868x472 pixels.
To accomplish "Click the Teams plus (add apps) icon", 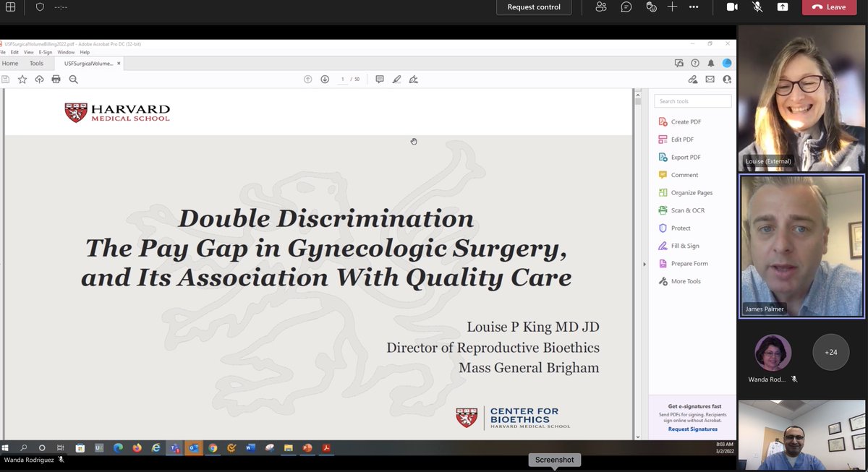I will (672, 7).
